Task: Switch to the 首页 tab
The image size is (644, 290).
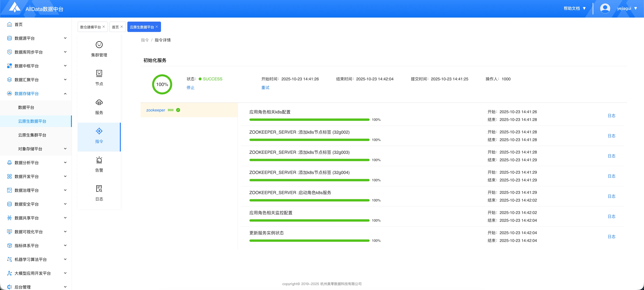Action: tap(115, 27)
